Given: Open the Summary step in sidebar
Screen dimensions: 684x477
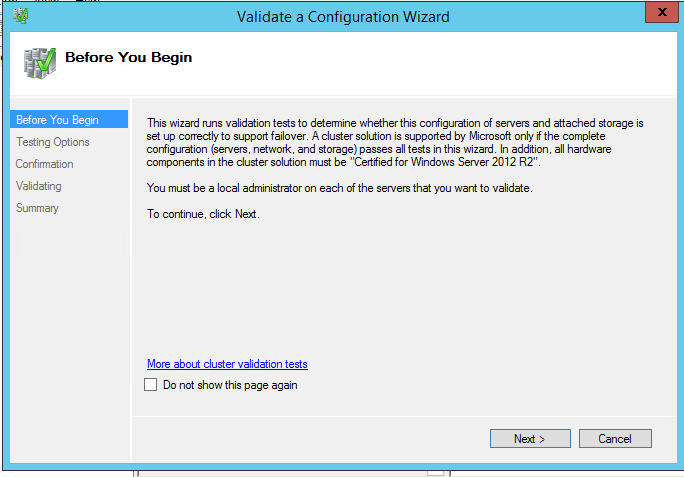Looking at the screenshot, I should [37, 208].
